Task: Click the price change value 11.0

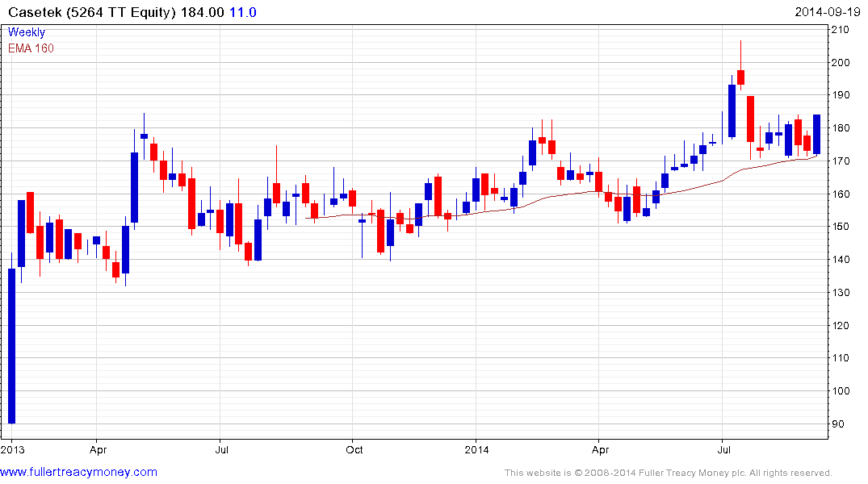Action: point(243,12)
